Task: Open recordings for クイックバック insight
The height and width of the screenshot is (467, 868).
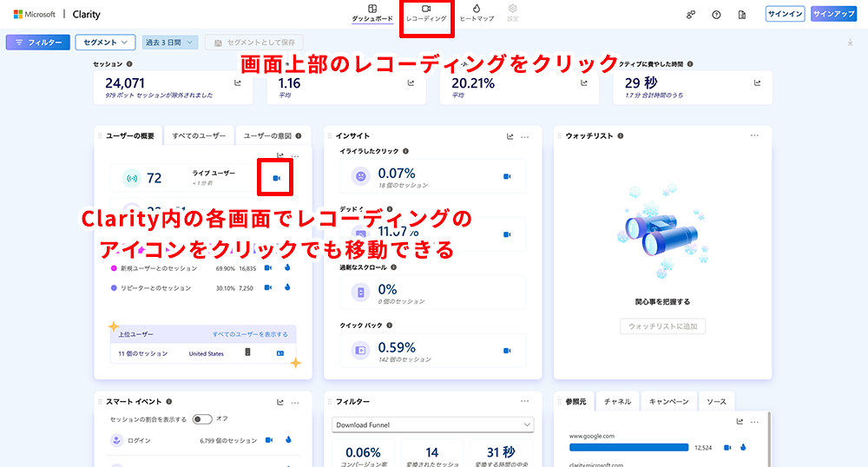Action: coord(506,351)
